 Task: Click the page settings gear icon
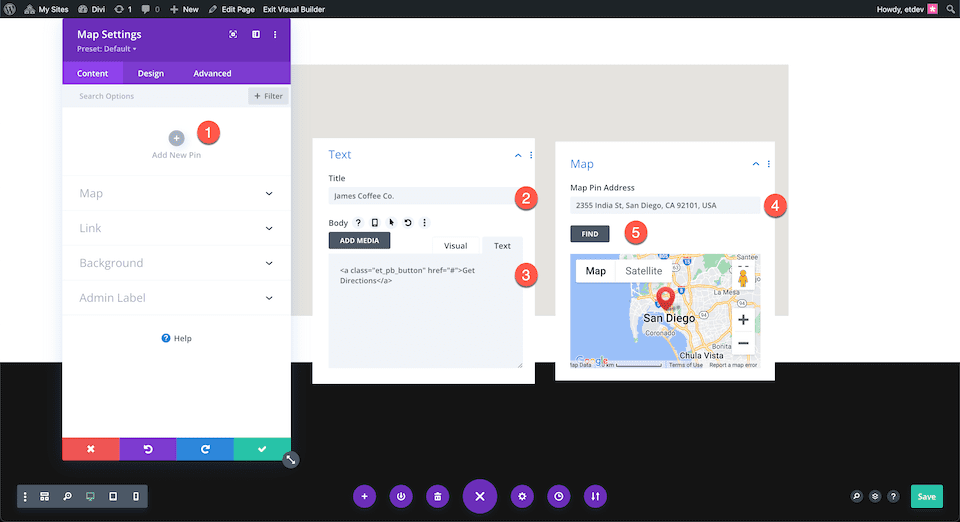pos(522,496)
